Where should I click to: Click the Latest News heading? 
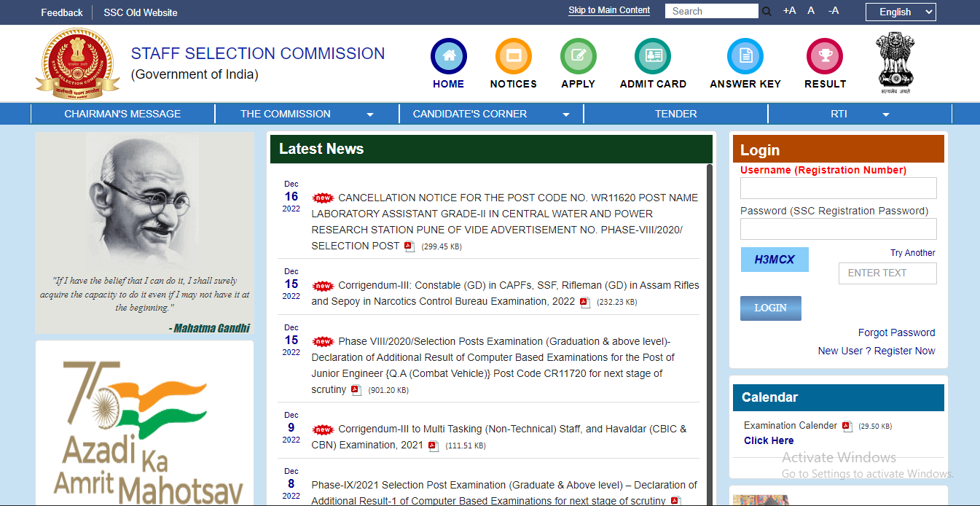tap(321, 149)
